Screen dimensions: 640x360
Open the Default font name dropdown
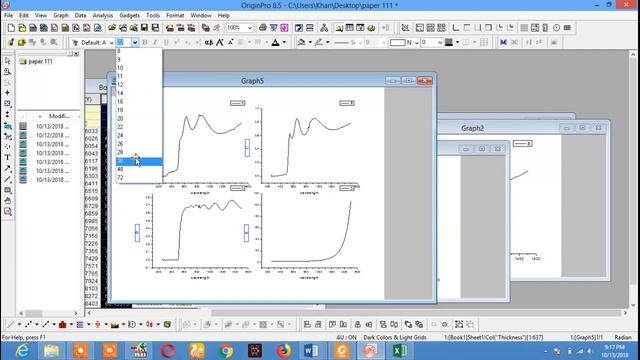point(111,42)
